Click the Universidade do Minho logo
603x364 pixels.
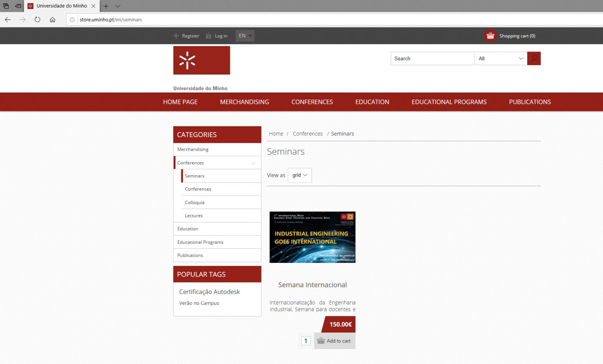coord(201,60)
